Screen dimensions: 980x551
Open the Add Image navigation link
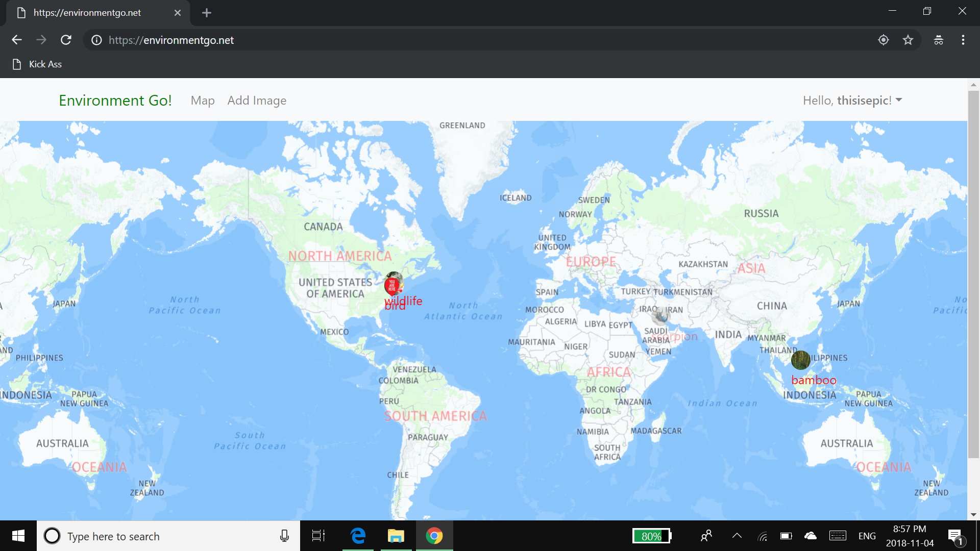[257, 101]
